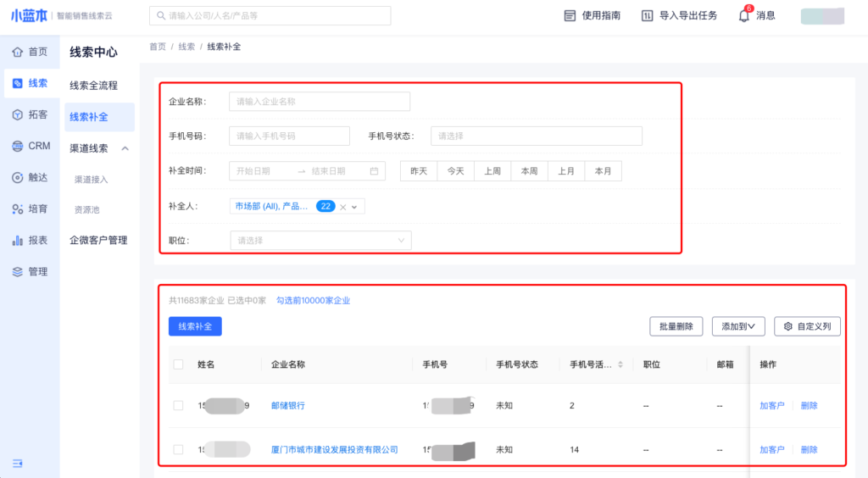
Task: Open the 使用指南 guide icon
Action: (x=570, y=15)
